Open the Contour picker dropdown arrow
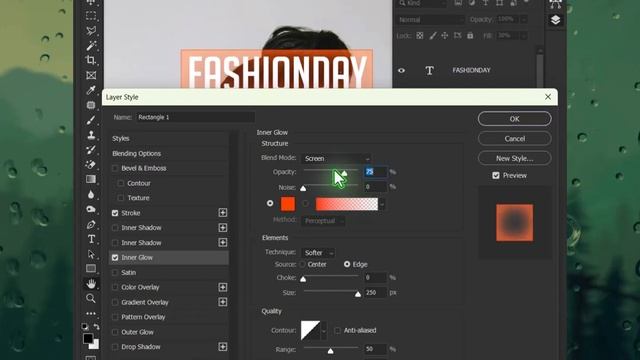This screenshot has width=640, height=360. pos(324,330)
